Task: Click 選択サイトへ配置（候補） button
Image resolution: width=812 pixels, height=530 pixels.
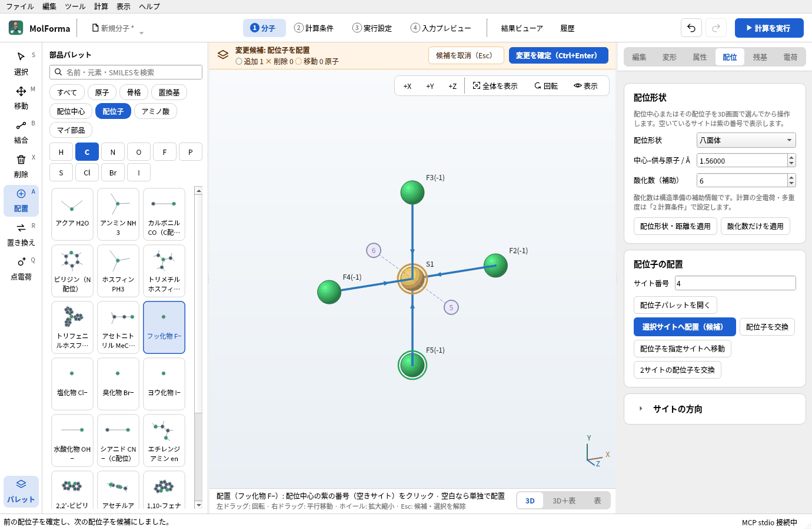Action: coord(685,327)
